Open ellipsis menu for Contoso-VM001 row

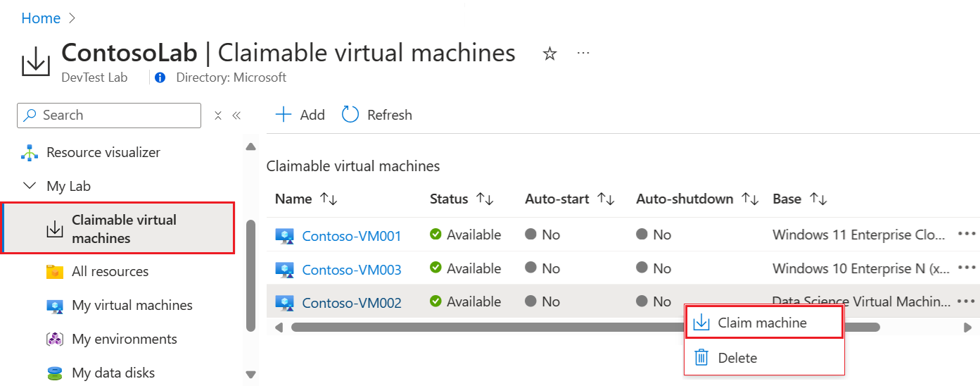[x=967, y=235]
